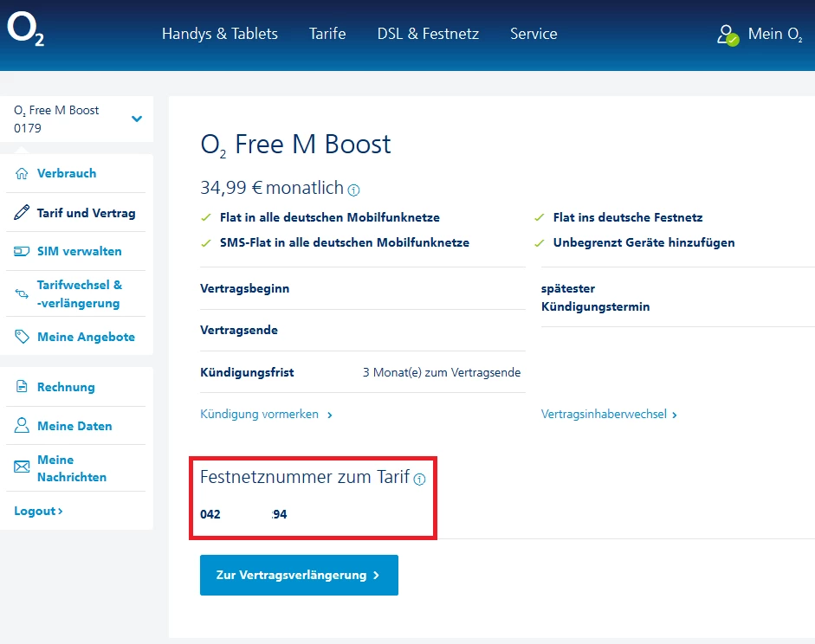Image resolution: width=815 pixels, height=644 pixels.
Task: Click 'Unbegrenzt Geräte hinzufügen' text
Action: [x=644, y=242]
